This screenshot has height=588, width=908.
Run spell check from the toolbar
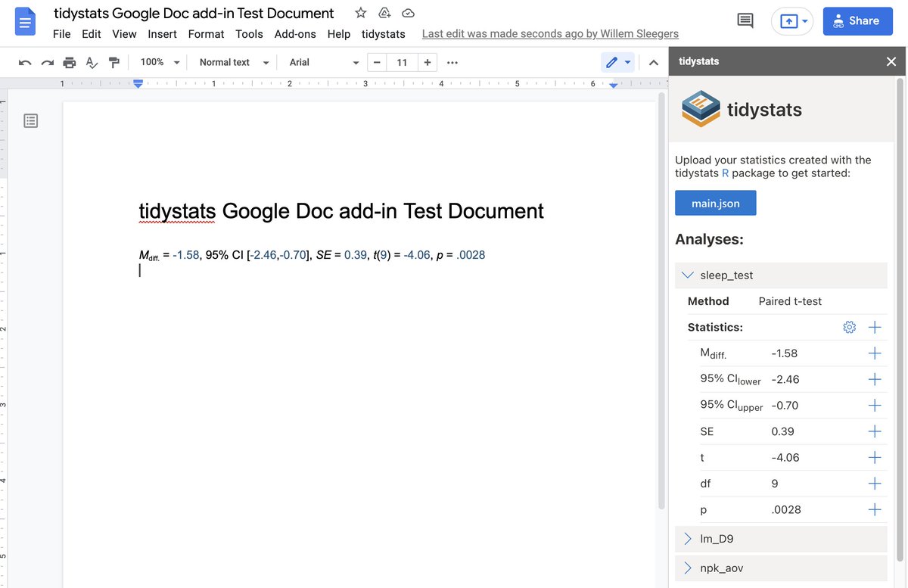pos(92,62)
